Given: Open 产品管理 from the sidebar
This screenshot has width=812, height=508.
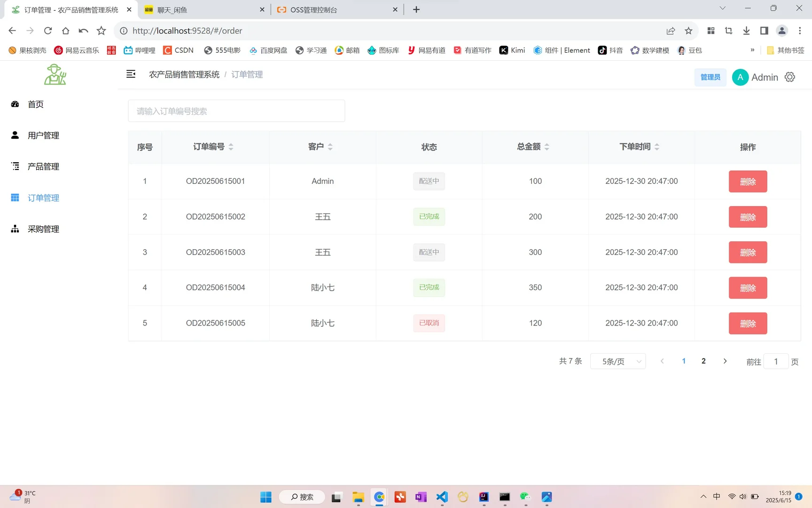Looking at the screenshot, I should [x=43, y=166].
